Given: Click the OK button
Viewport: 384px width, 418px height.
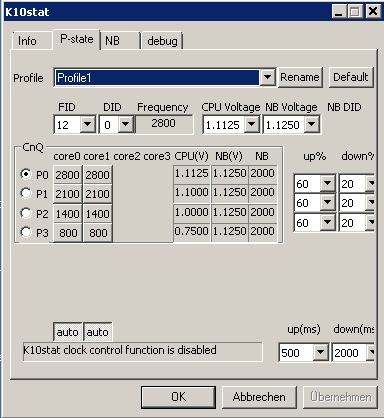Looking at the screenshot, I should [x=179, y=397].
